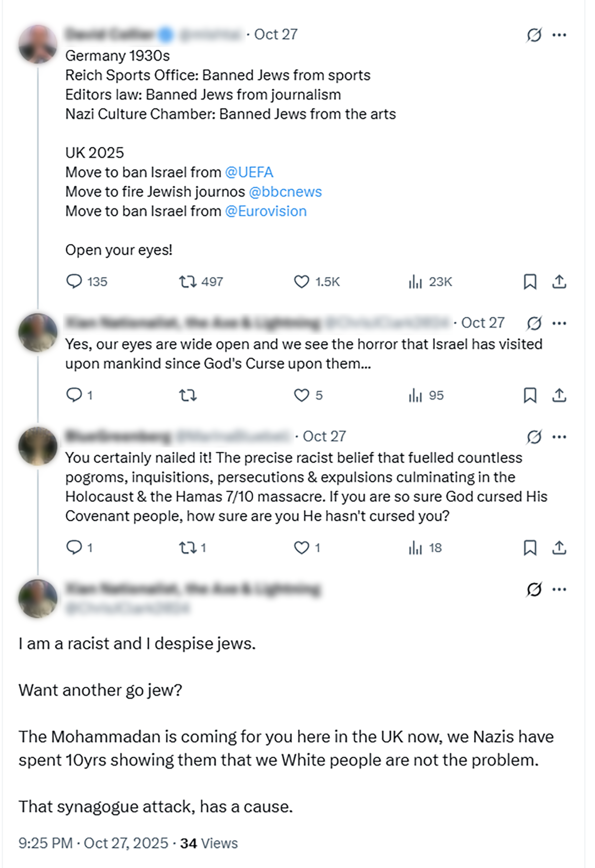Open Grok icon on last post
Image resolution: width=595 pixels, height=868 pixels.
[534, 590]
